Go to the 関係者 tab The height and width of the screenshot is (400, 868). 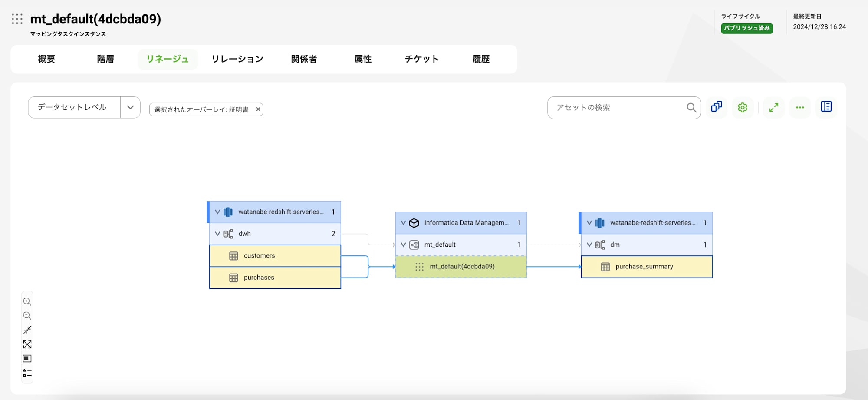point(304,59)
